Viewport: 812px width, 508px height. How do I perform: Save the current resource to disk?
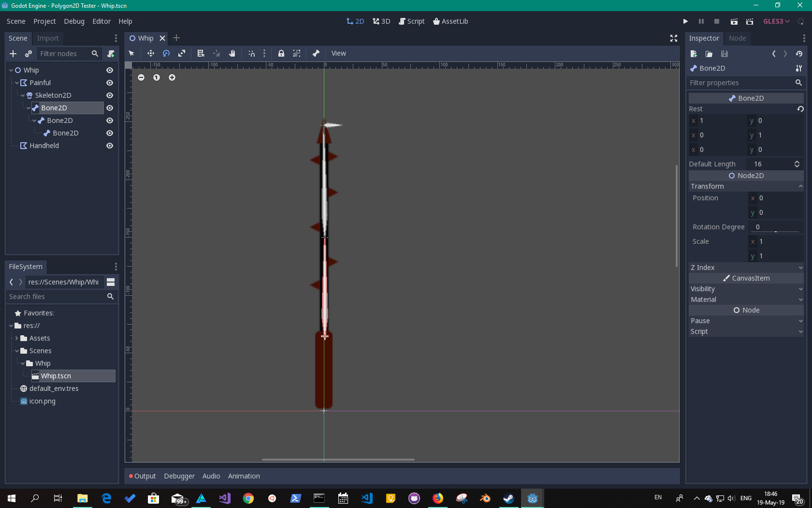(x=724, y=54)
